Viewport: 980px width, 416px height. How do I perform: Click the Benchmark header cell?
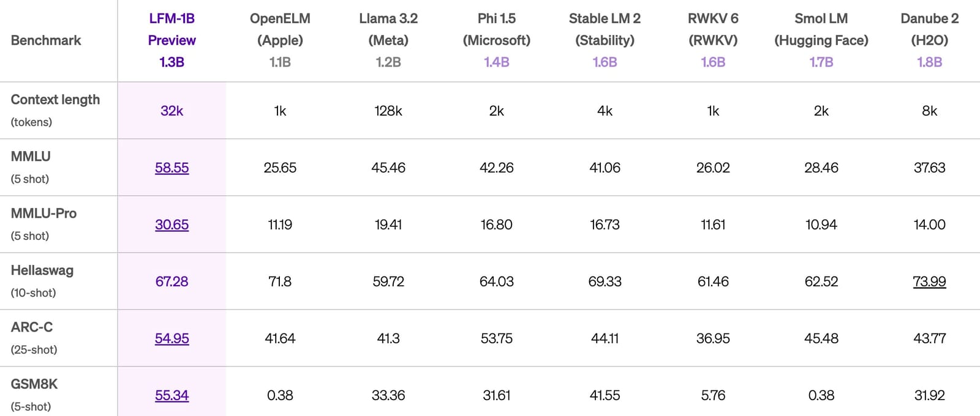click(x=46, y=40)
